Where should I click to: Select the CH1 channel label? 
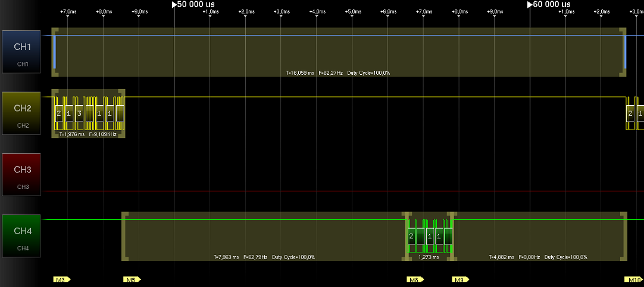click(x=21, y=52)
